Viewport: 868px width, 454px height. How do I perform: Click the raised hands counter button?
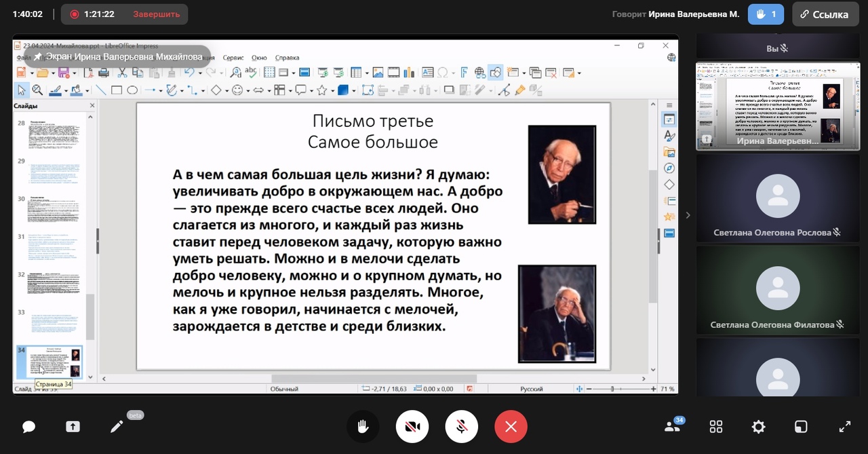pos(766,14)
